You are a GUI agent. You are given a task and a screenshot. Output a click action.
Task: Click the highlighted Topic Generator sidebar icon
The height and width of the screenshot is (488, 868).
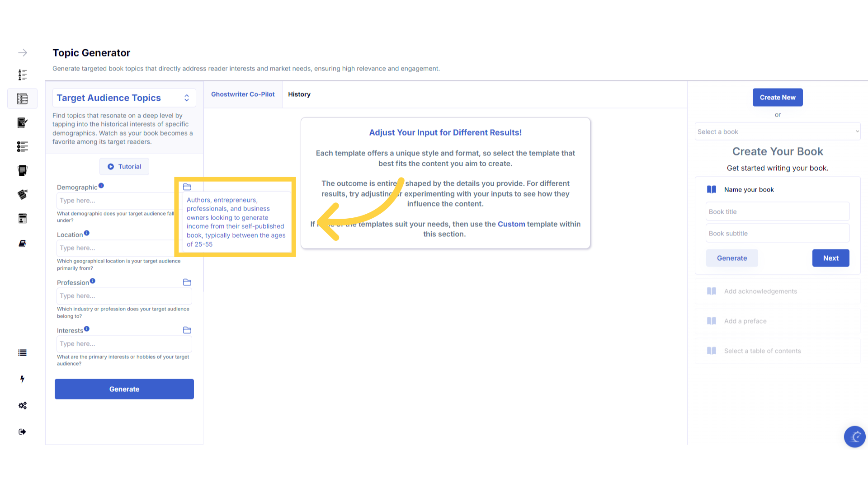pos(23,99)
